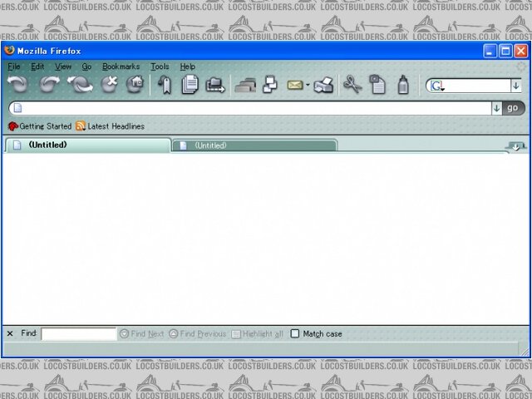Open the dropdown arrow beside Mail icon
Screen dimensions: 532x399
tap(308, 86)
